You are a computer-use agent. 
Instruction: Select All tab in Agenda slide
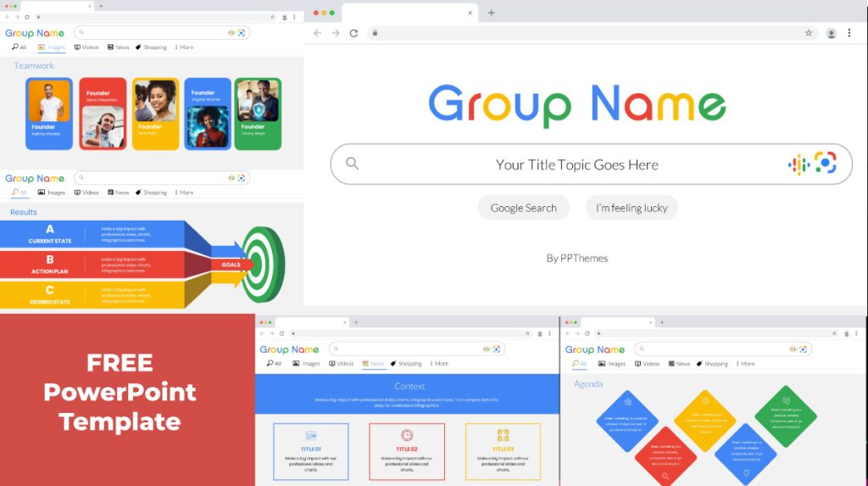point(580,364)
